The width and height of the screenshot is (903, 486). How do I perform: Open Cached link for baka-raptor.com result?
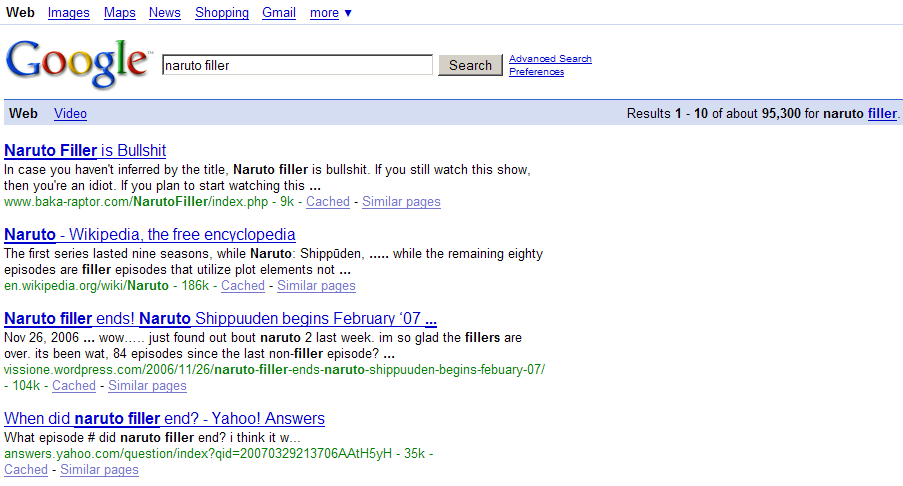[x=328, y=202]
